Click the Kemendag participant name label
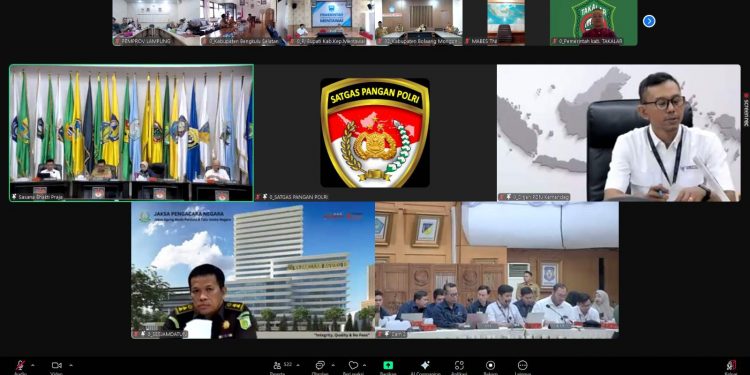The image size is (750, 375). (x=534, y=197)
